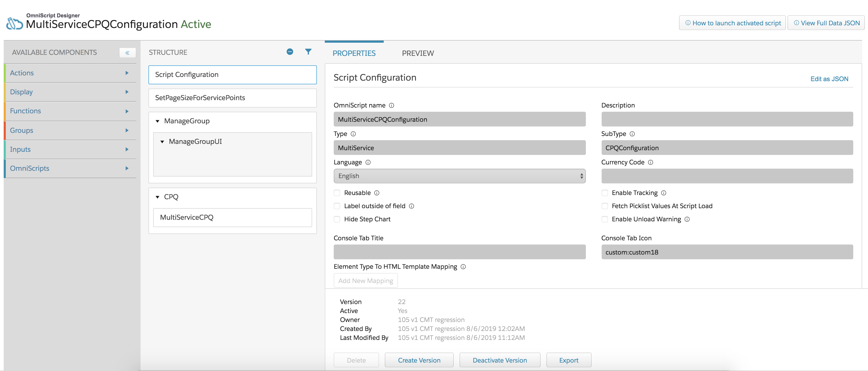868x371 pixels.
Task: Select SetPageSizeForServicePoints element
Action: click(232, 98)
